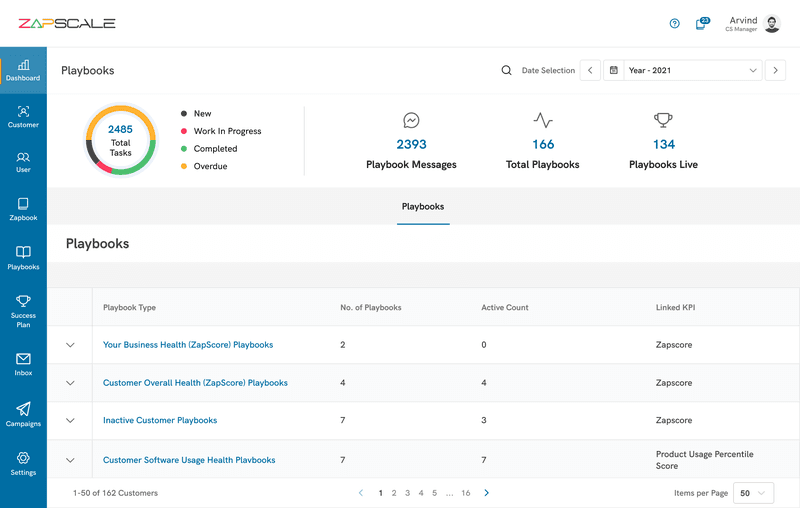This screenshot has height=508, width=800.
Task: Open Your Business Health (ZapScore) Playbooks link
Action: click(x=188, y=345)
